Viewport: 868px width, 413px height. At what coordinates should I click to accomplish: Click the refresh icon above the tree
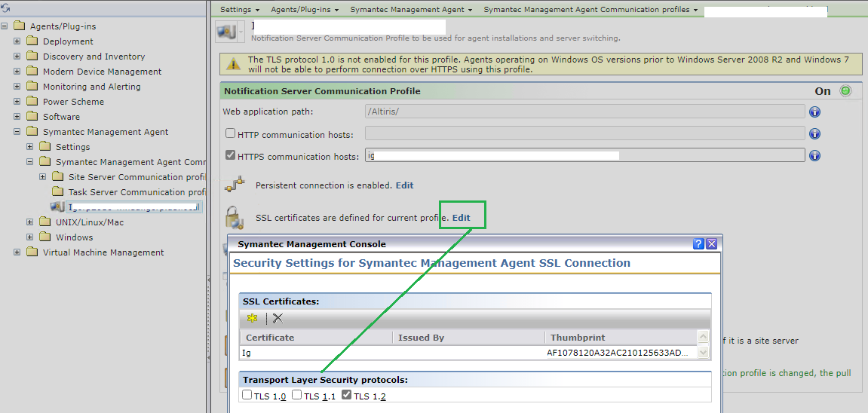pyautogui.click(x=5, y=8)
